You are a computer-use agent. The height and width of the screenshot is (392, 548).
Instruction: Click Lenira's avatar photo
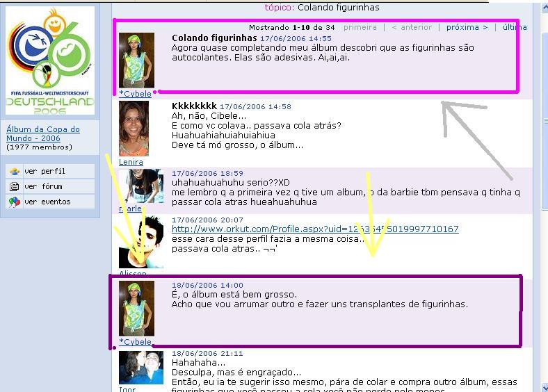[x=134, y=128]
